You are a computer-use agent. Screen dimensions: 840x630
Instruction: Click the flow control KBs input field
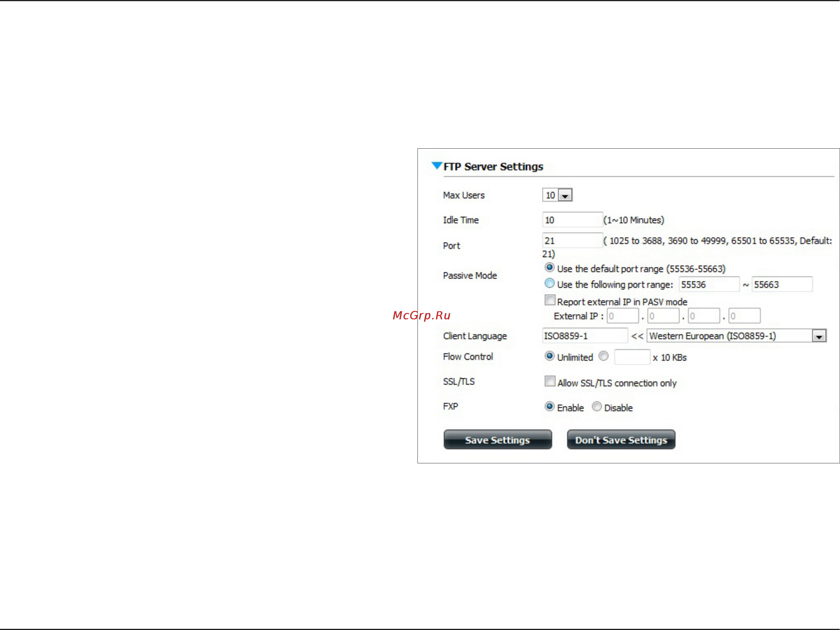coord(632,357)
